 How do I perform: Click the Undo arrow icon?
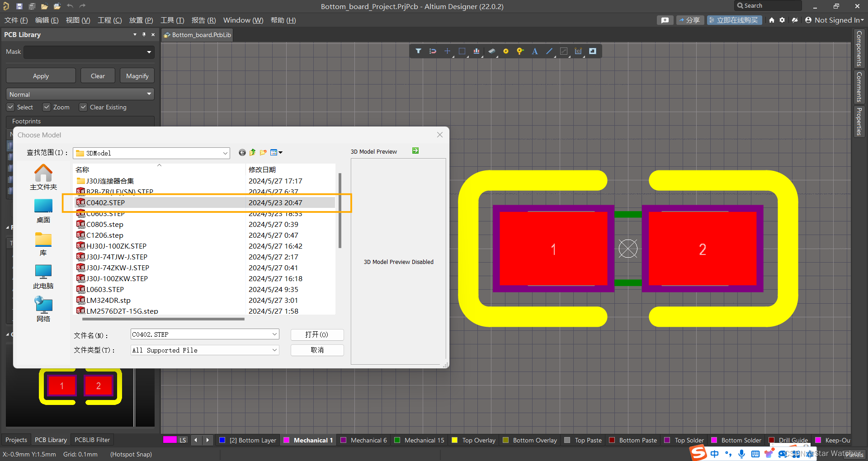pyautogui.click(x=70, y=6)
